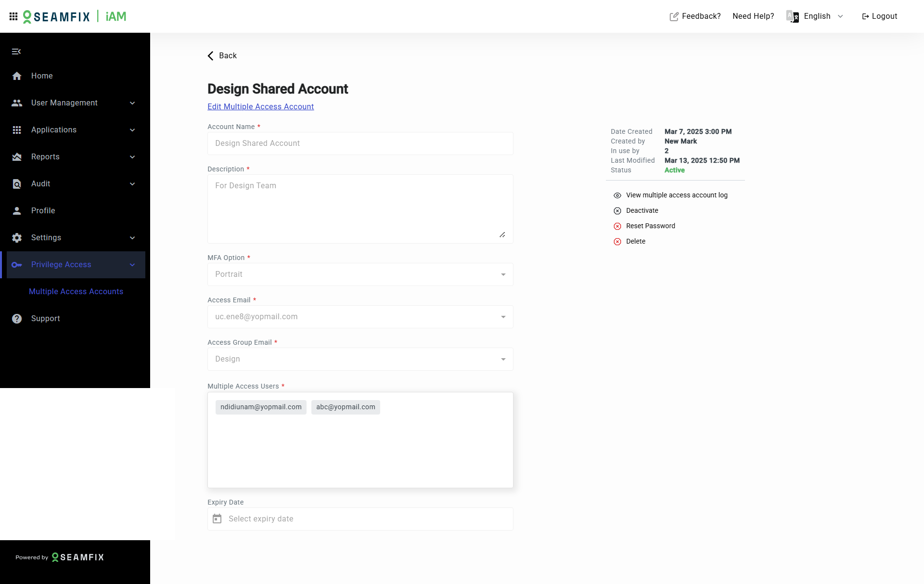Collapse sidebar with the hamburger icon
This screenshot has height=584, width=924.
tap(16, 52)
